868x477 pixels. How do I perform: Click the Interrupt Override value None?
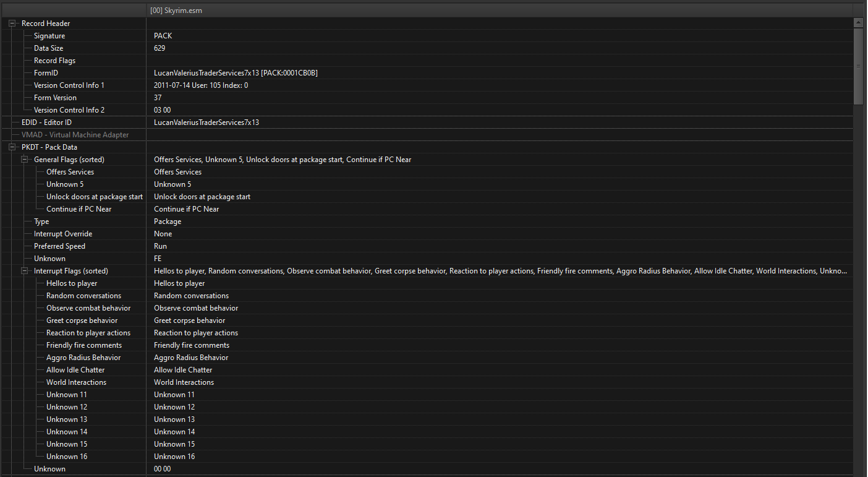coord(163,234)
